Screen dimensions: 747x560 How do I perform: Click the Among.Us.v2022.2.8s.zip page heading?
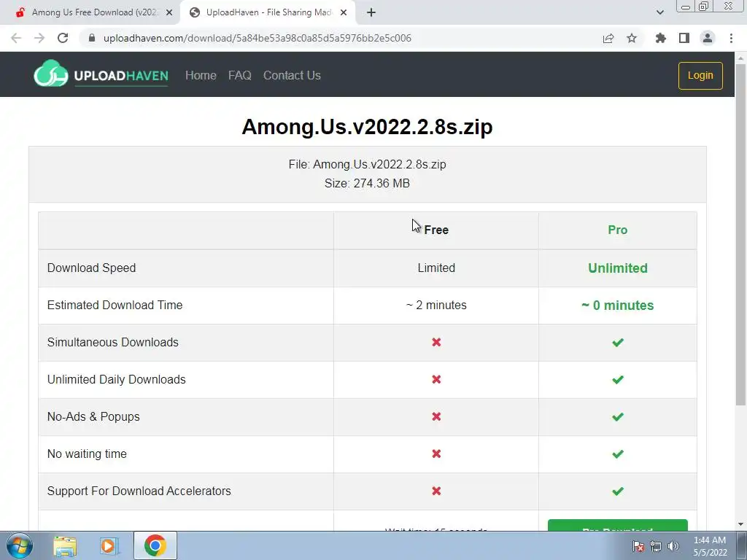(367, 127)
